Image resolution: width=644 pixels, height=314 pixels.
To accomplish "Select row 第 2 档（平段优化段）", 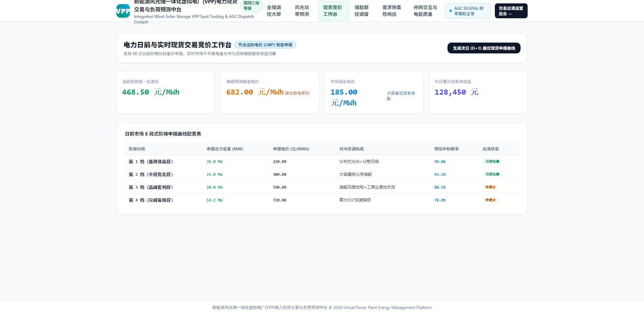I will 322,174.
